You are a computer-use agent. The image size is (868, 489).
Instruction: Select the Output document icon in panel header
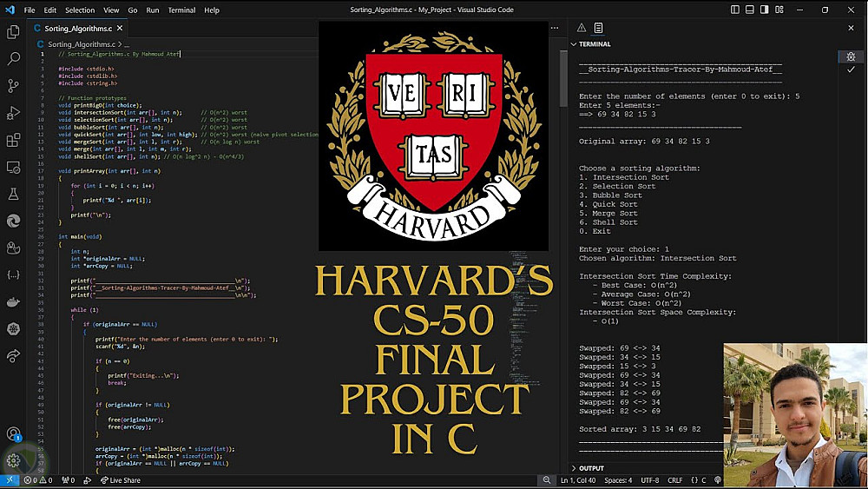pyautogui.click(x=598, y=28)
